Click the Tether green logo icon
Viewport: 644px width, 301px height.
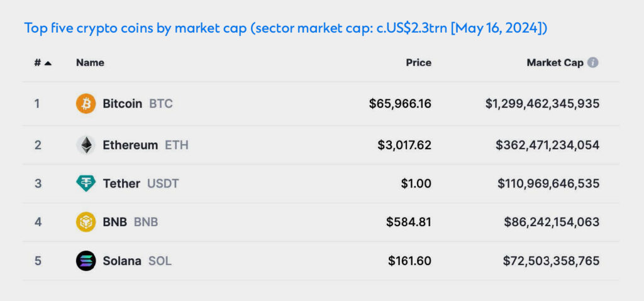(x=86, y=183)
